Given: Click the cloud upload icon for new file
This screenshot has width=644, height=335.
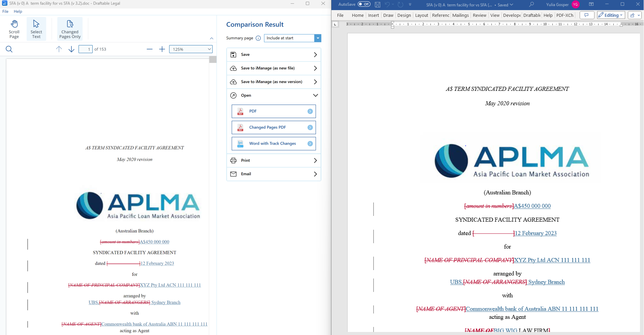Looking at the screenshot, I should coord(233,68).
